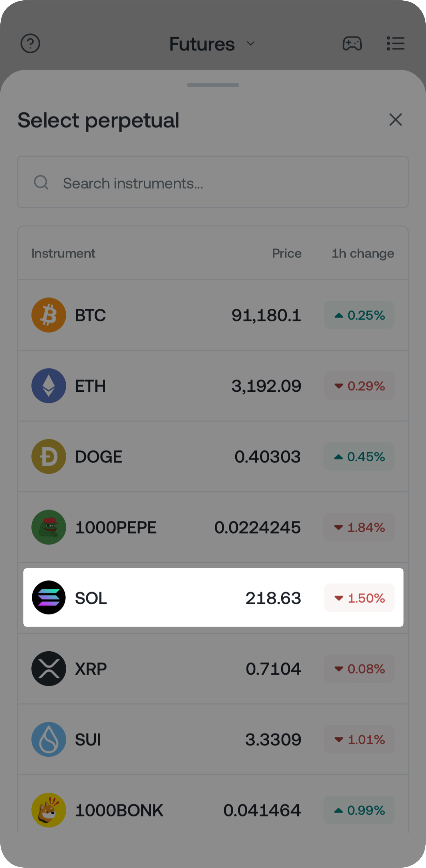Tap the BTC 0.25% change badge

tap(359, 315)
